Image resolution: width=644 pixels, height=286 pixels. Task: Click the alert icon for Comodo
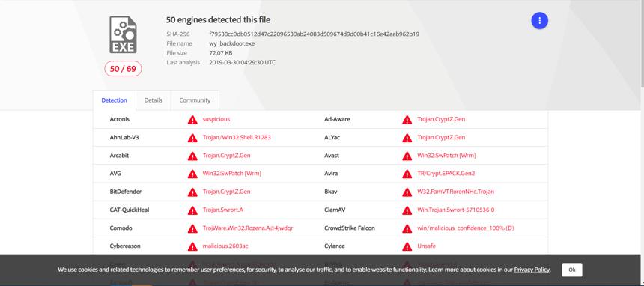[192, 228]
